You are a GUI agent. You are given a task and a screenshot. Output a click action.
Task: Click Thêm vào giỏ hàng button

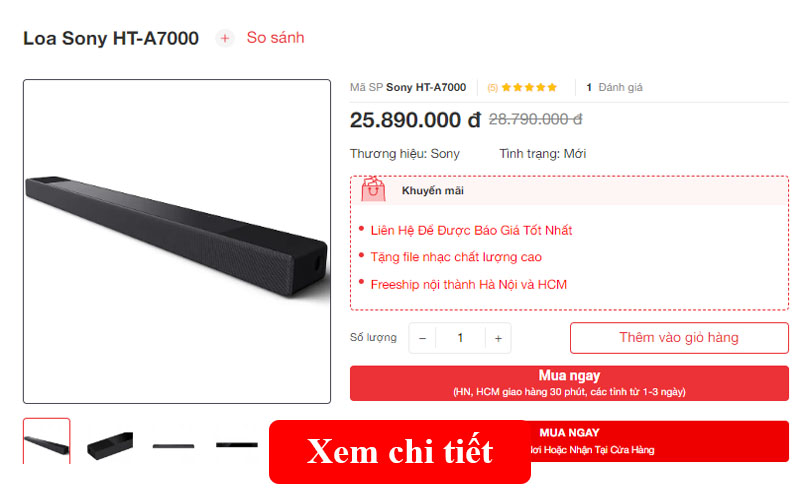679,338
